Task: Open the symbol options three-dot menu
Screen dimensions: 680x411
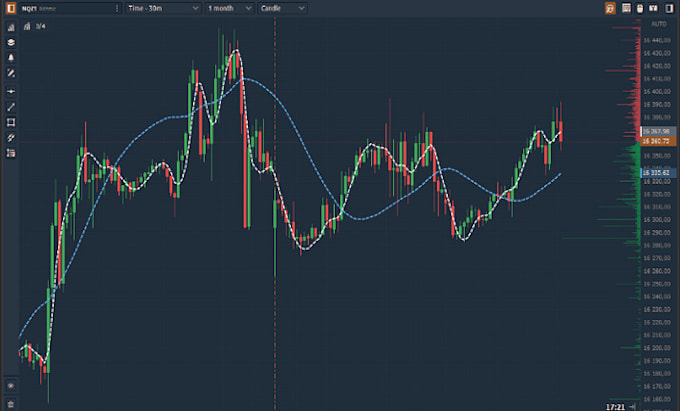Action: point(119,8)
